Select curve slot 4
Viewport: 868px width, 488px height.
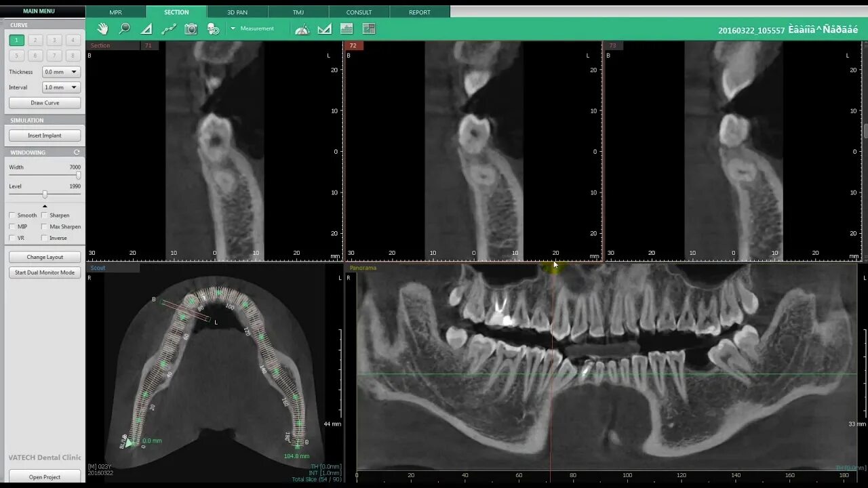click(73, 41)
